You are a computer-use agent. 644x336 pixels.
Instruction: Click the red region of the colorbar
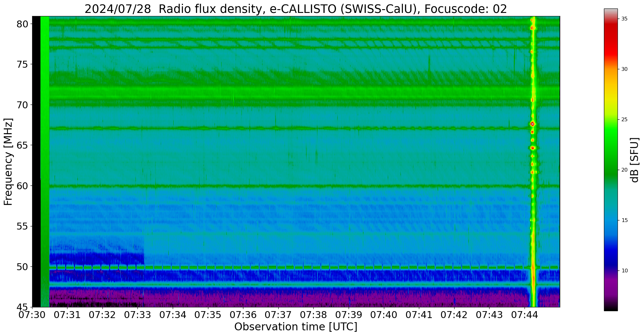click(x=611, y=41)
